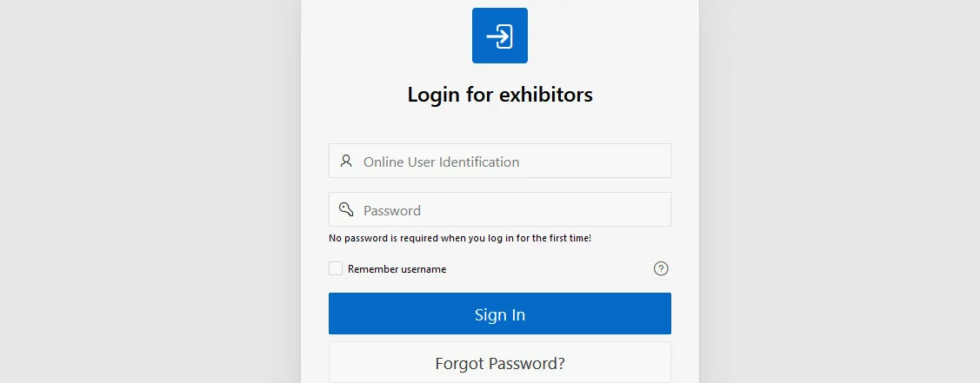Screen dimensions: 980x383
Task: Click the user silhouette icon
Action: [x=345, y=161]
